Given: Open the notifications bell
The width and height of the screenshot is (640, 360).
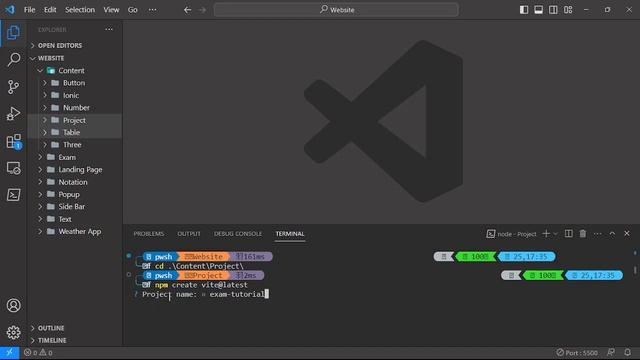Looking at the screenshot, I should [627, 352].
